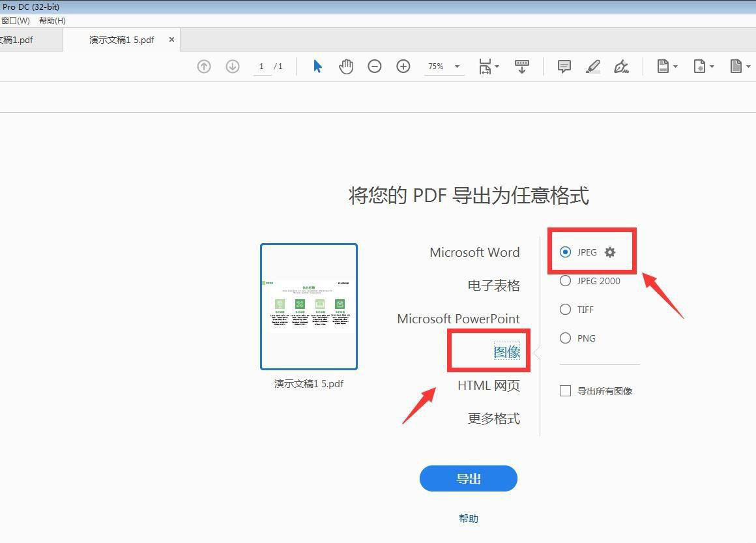This screenshot has width=756, height=543.
Task: Choose the TIFF radio button
Action: pos(566,310)
